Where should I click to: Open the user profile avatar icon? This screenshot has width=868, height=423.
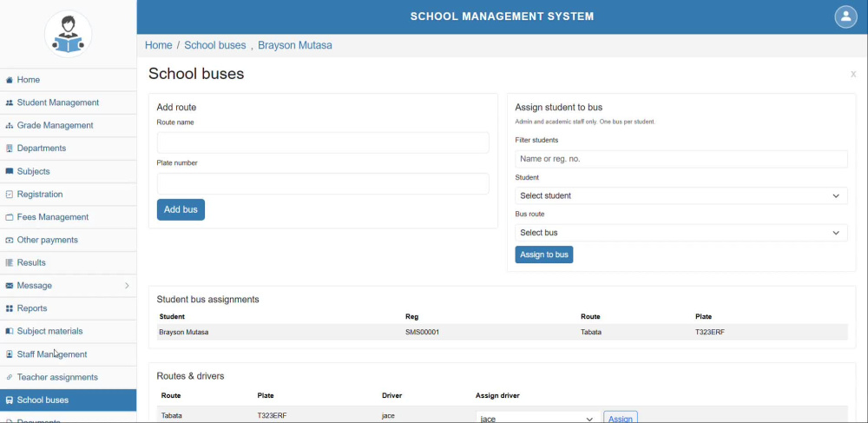(x=845, y=17)
